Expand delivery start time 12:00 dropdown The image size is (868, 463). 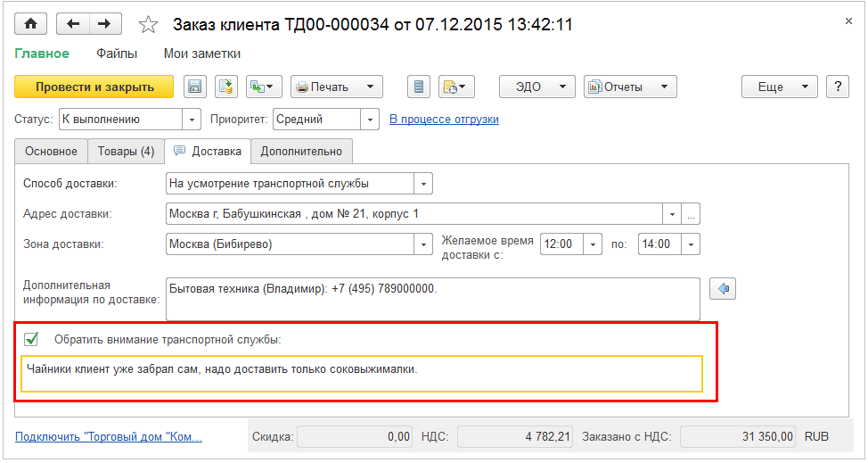click(x=593, y=244)
